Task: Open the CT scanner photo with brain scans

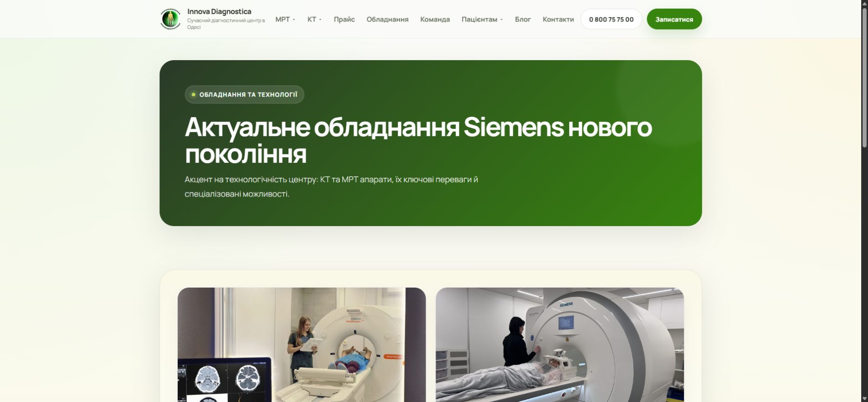Action: [302, 345]
